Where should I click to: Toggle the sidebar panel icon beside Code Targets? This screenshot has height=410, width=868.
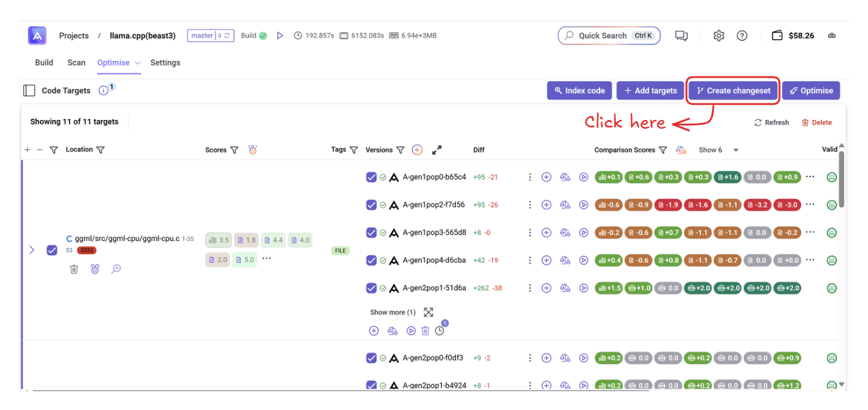pos(29,90)
